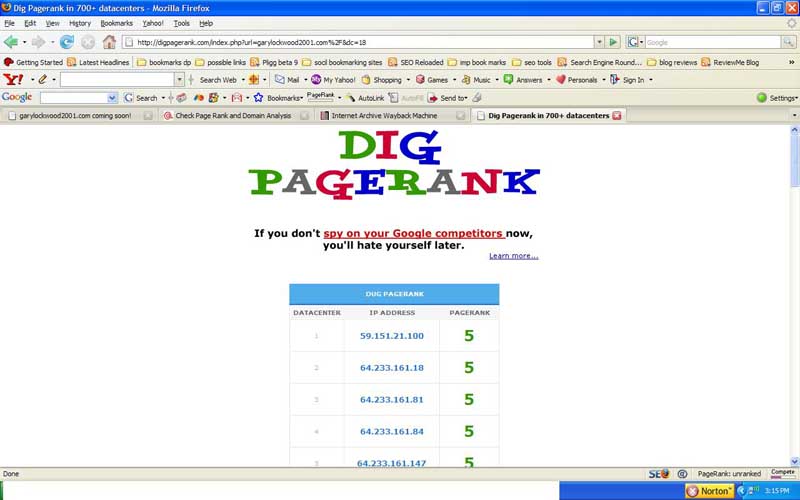This screenshot has width=800, height=500.
Task: Open Yahoo Answers toolbar button
Action: pyautogui.click(x=523, y=80)
